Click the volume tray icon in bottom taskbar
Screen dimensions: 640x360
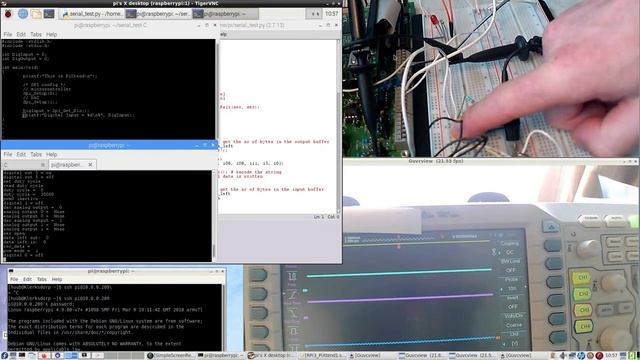click(x=563, y=356)
